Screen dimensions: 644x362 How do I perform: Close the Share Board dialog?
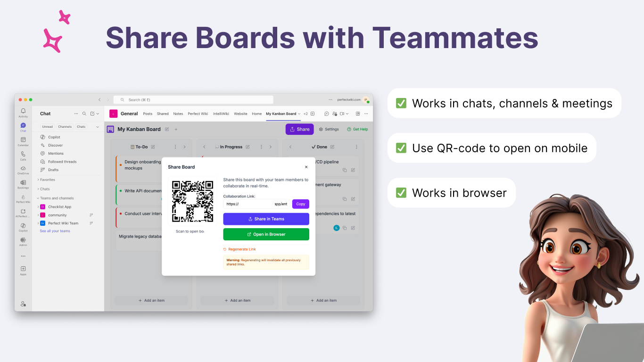pyautogui.click(x=306, y=167)
